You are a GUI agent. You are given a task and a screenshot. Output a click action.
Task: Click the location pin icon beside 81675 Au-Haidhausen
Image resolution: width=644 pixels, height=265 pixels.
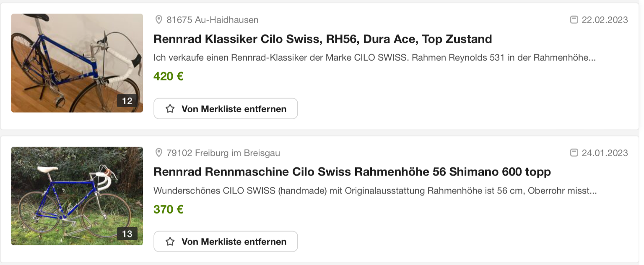point(158,20)
